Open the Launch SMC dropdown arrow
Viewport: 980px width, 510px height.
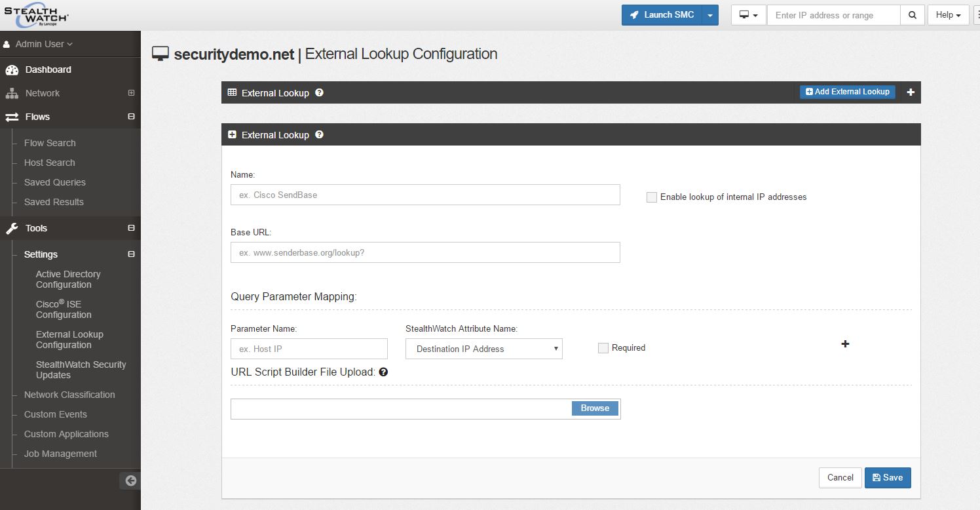click(x=710, y=15)
